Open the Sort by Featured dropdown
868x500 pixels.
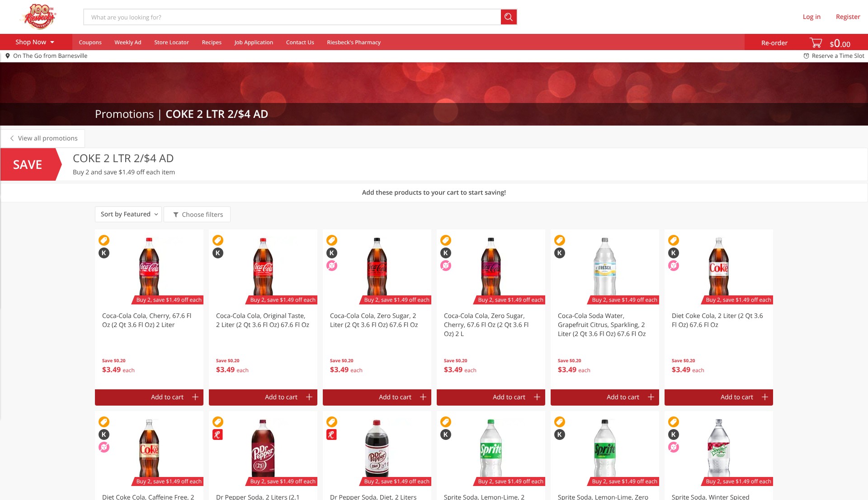pos(129,214)
